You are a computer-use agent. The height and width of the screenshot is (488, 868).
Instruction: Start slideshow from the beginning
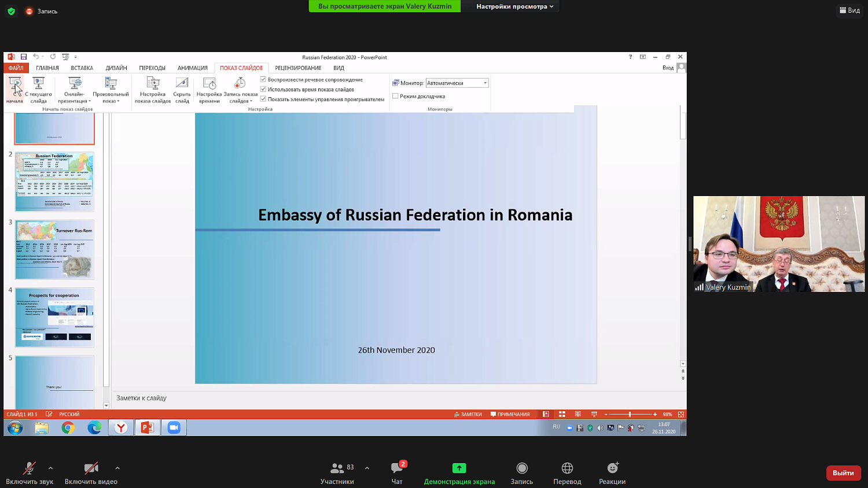pyautogui.click(x=14, y=87)
